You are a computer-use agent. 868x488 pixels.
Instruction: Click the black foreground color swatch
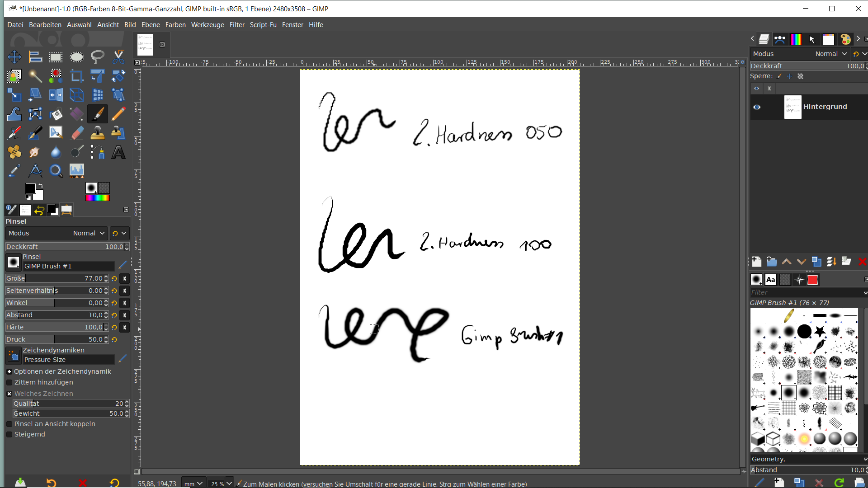point(30,188)
